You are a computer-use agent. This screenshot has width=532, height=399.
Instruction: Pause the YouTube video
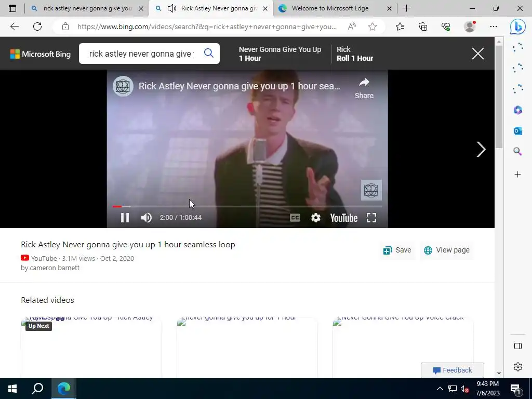[x=125, y=218]
